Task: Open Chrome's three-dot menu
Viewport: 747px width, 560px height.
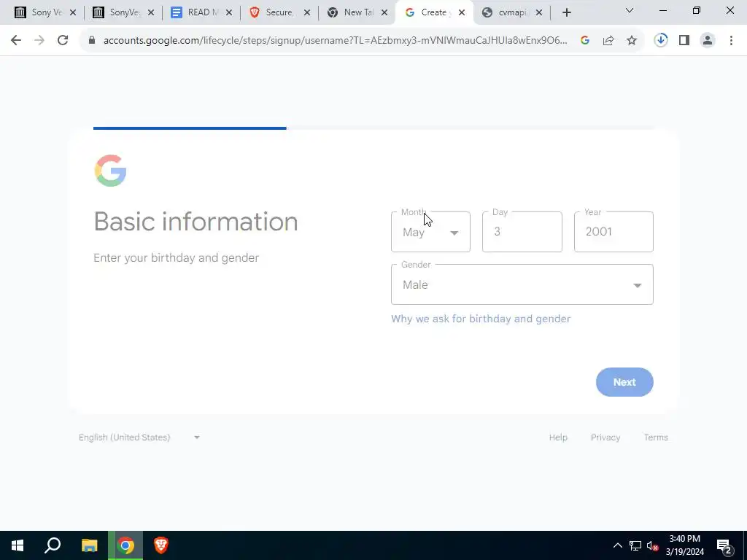Action: 731,41
